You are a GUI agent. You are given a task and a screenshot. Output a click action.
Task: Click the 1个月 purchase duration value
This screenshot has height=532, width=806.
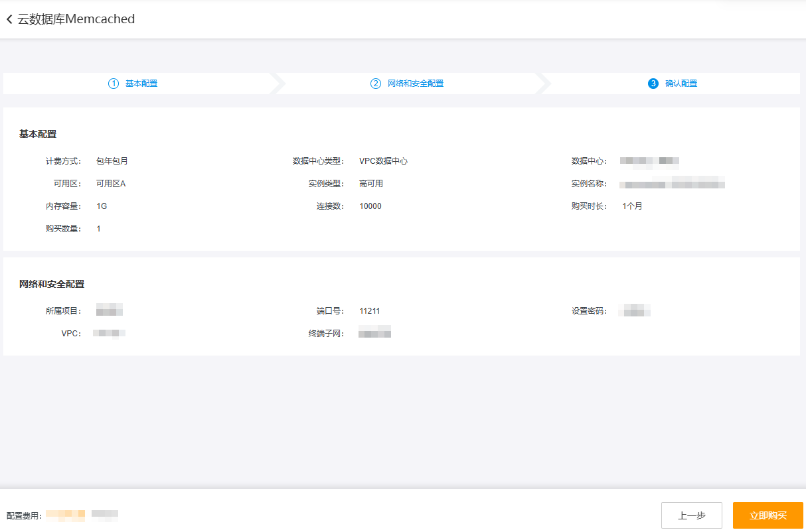click(x=632, y=206)
